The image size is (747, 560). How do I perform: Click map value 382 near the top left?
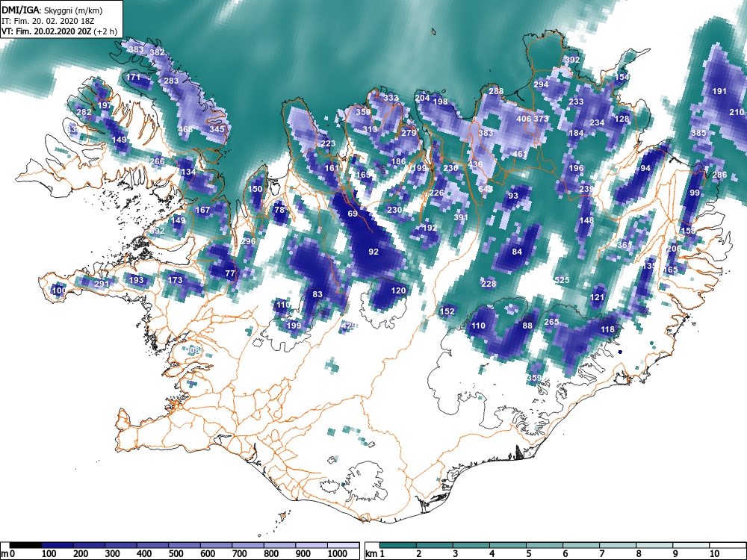coord(157,52)
